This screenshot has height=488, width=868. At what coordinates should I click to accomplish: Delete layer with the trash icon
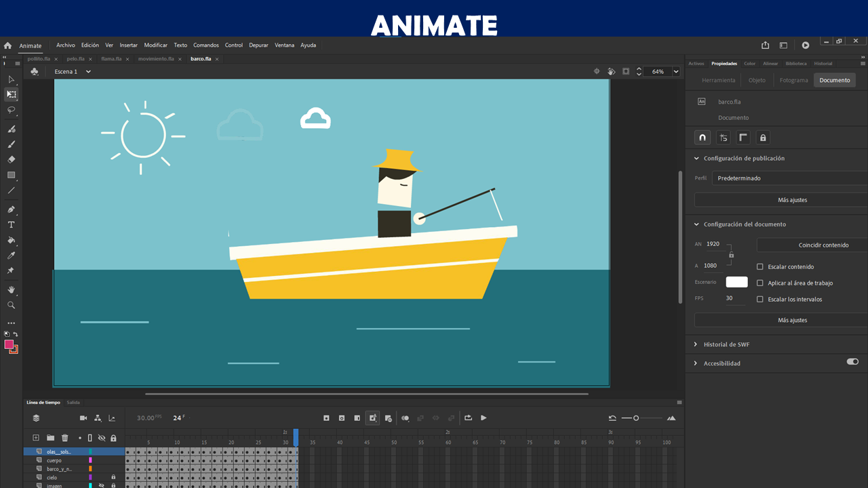(x=65, y=438)
